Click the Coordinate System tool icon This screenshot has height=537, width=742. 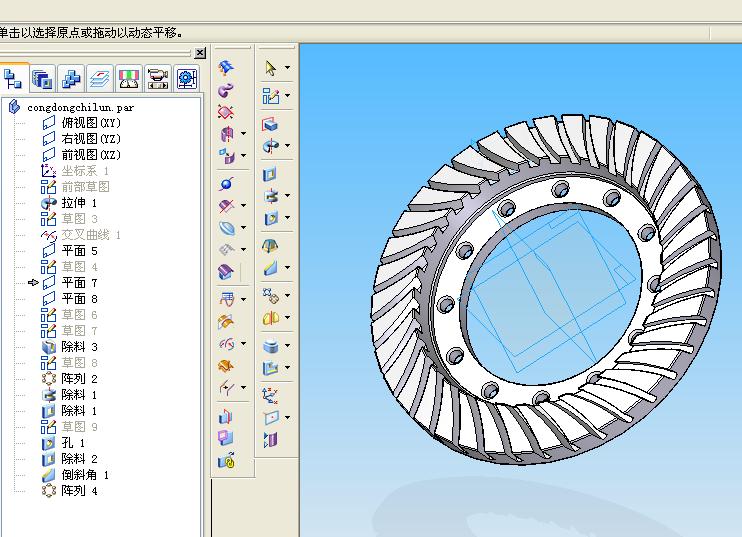coord(270,396)
